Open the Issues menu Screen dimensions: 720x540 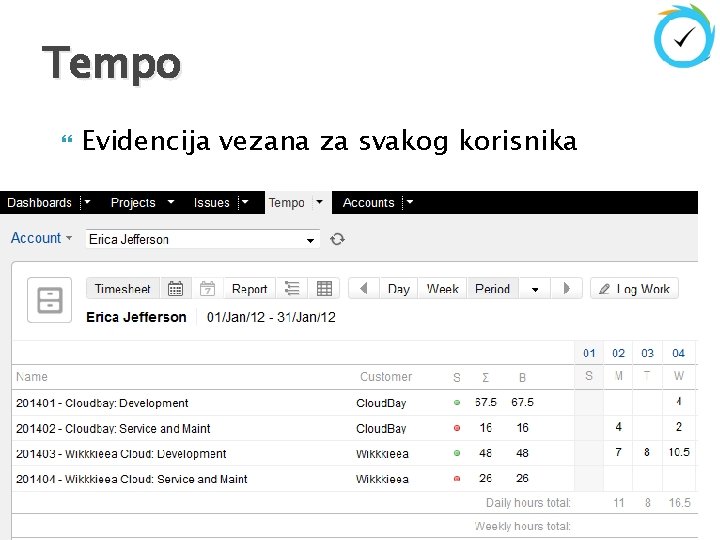211,202
